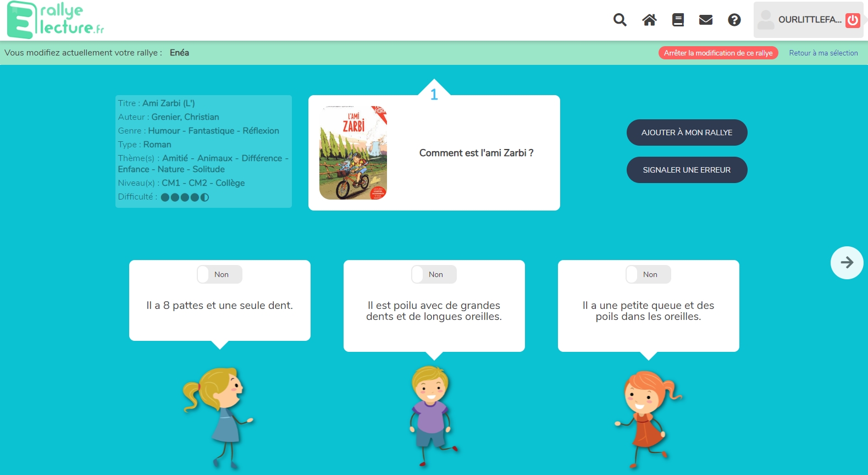Image resolution: width=868 pixels, height=475 pixels.
Task: Click the Rallye Lecture logo
Action: pos(56,20)
